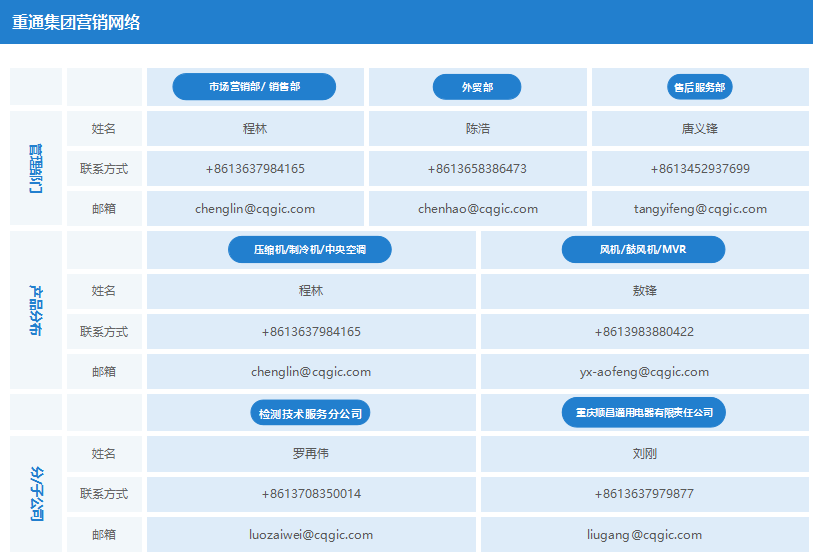Click the 联系方式 label in 分/子公司 section
Screen dimensions: 813x555
(x=104, y=494)
